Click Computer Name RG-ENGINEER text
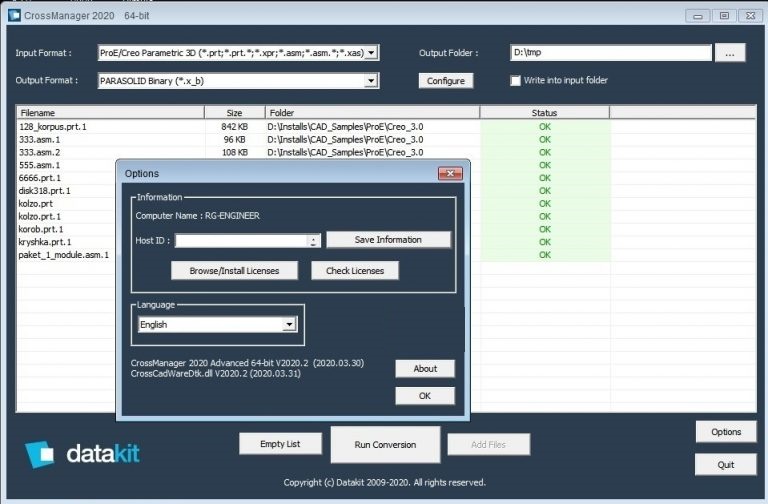768x504 pixels. pos(197,216)
